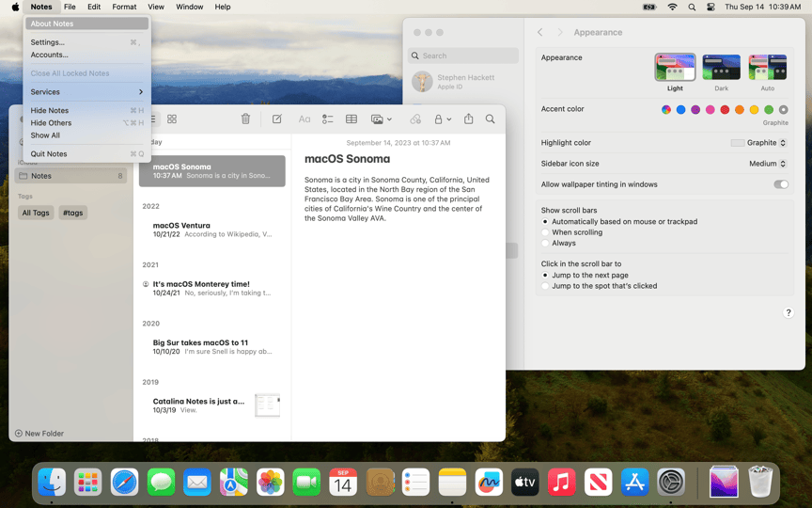Open Maps app in the Dock
The image size is (812, 508).
pos(234,483)
